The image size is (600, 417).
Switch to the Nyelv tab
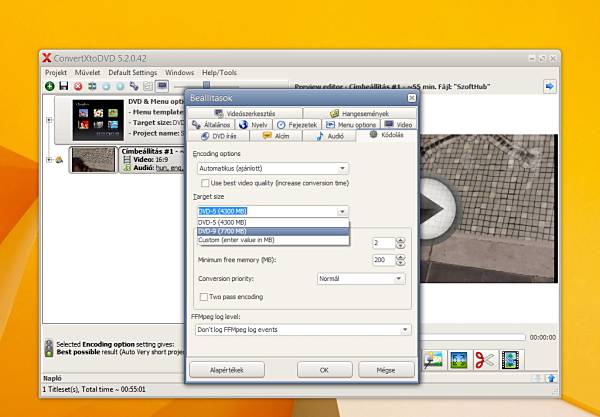253,125
